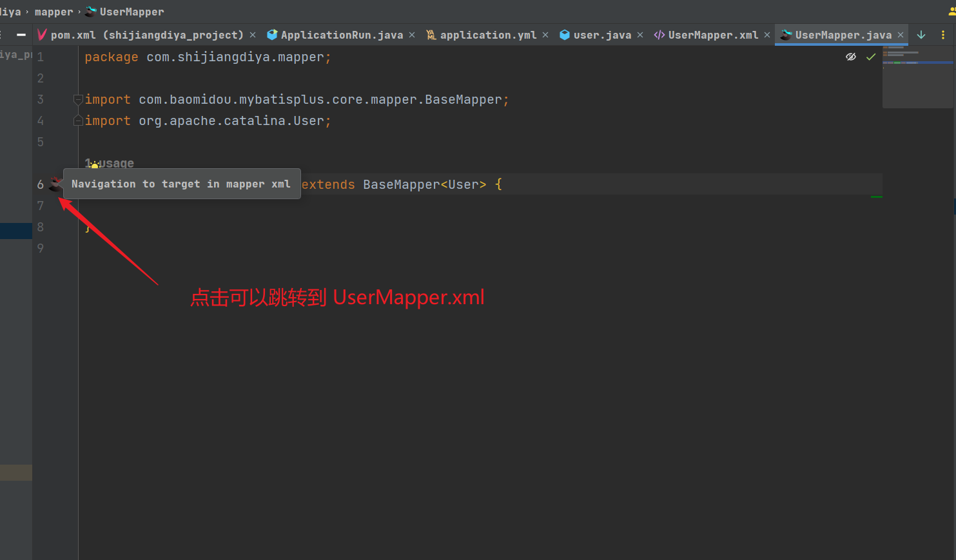The image size is (956, 560).
Task: Click line number 9 in gutter
Action: 41,248
